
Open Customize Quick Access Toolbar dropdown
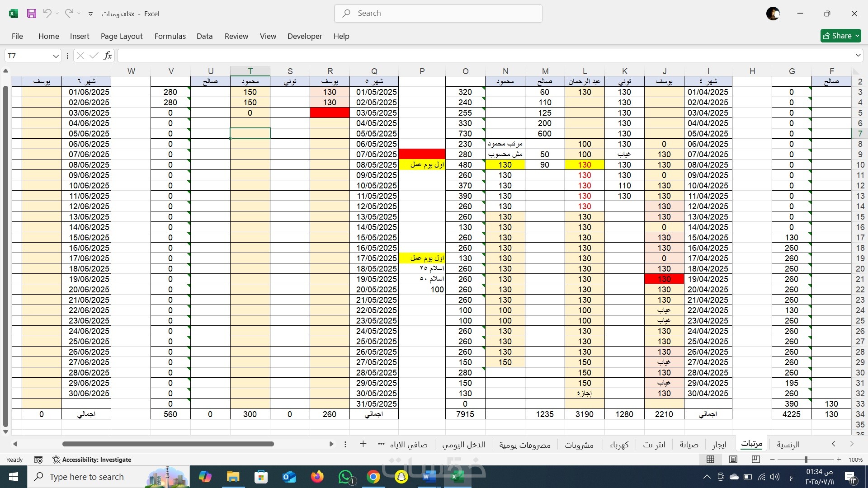pos(90,14)
